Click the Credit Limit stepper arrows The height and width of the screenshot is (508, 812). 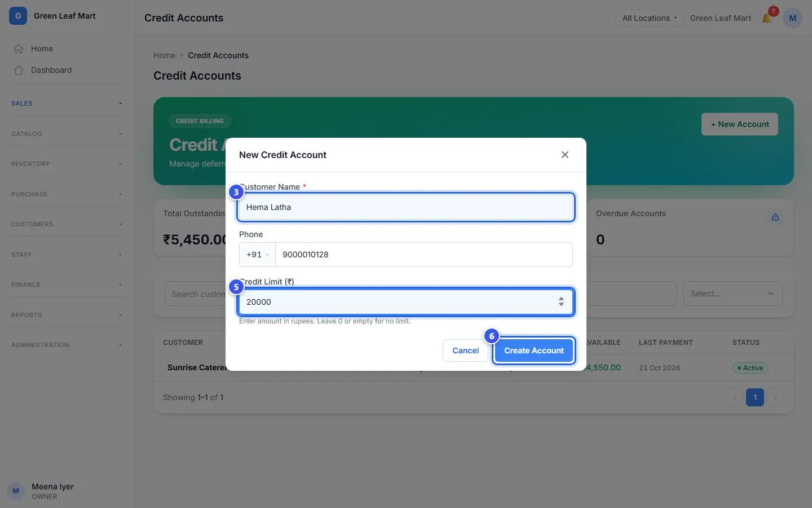[x=561, y=302]
